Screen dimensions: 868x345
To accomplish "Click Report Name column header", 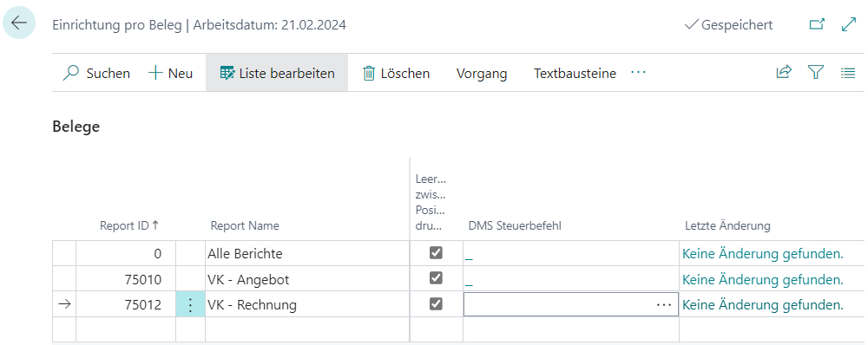I will [245, 225].
